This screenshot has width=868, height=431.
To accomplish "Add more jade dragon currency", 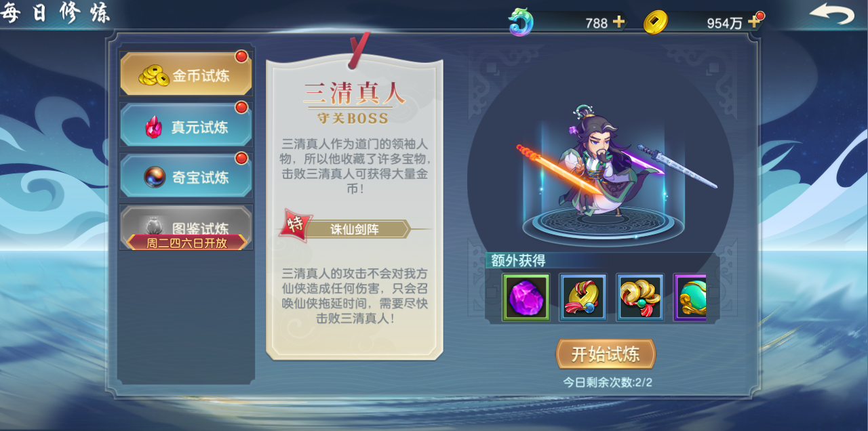I will tap(618, 22).
